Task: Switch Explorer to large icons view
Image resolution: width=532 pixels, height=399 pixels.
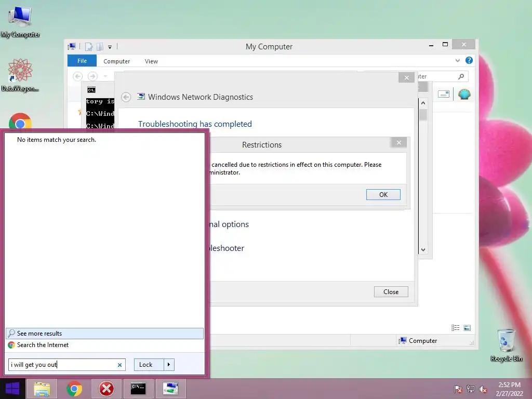Action: click(x=467, y=328)
